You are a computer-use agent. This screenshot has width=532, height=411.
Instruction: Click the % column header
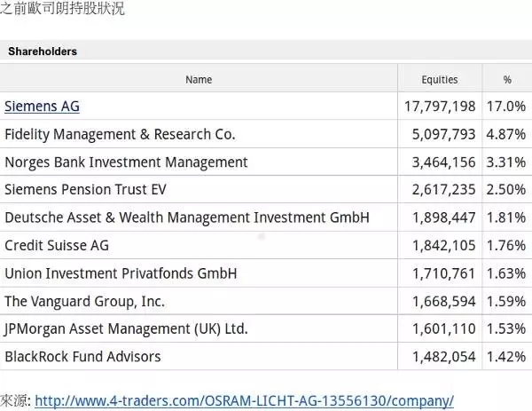507,80
